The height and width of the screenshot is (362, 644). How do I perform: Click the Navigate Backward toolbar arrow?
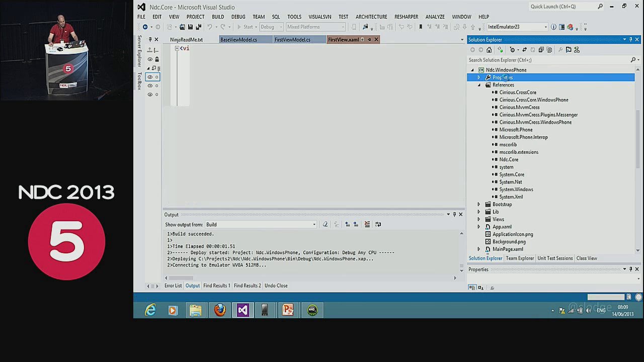point(145,27)
